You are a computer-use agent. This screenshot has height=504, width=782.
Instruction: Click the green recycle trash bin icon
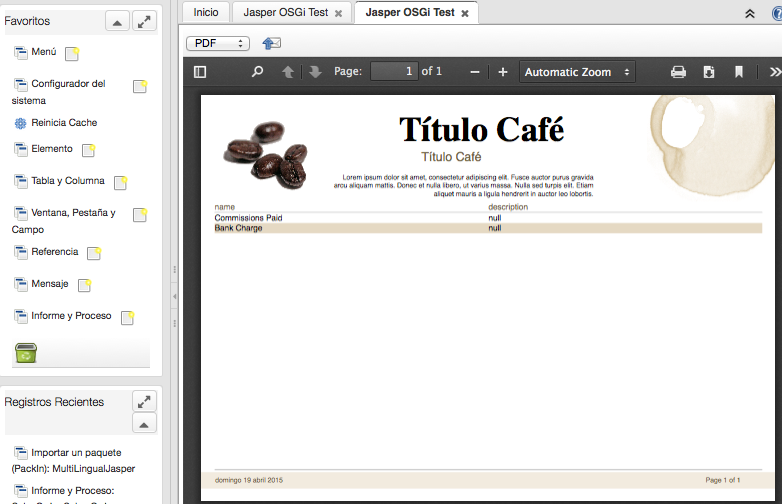[x=26, y=352]
